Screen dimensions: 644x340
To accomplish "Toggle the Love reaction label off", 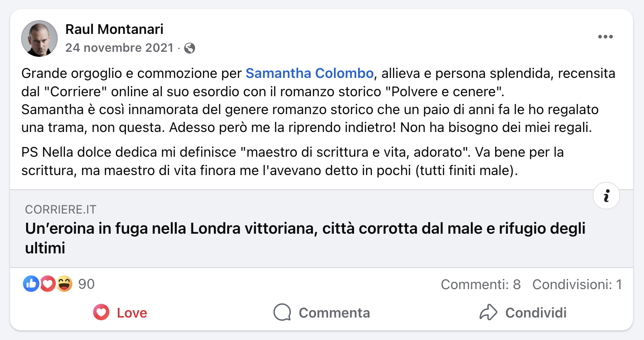I will (132, 313).
